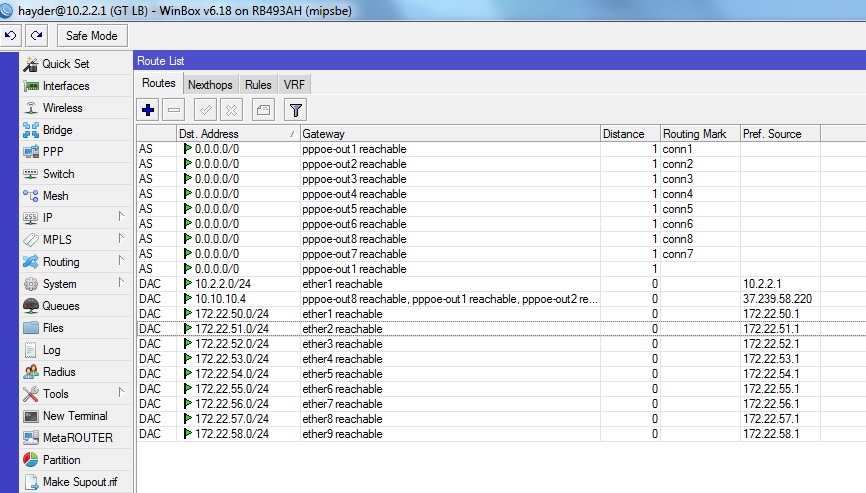Sort by Gateway column header
The height and width of the screenshot is (493, 866).
point(450,134)
